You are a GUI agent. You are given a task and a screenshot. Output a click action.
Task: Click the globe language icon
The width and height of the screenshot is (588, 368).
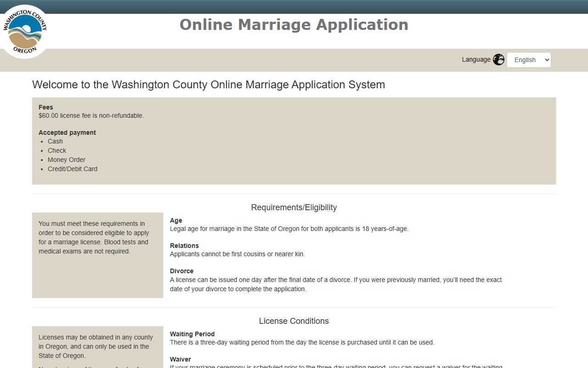[498, 60]
